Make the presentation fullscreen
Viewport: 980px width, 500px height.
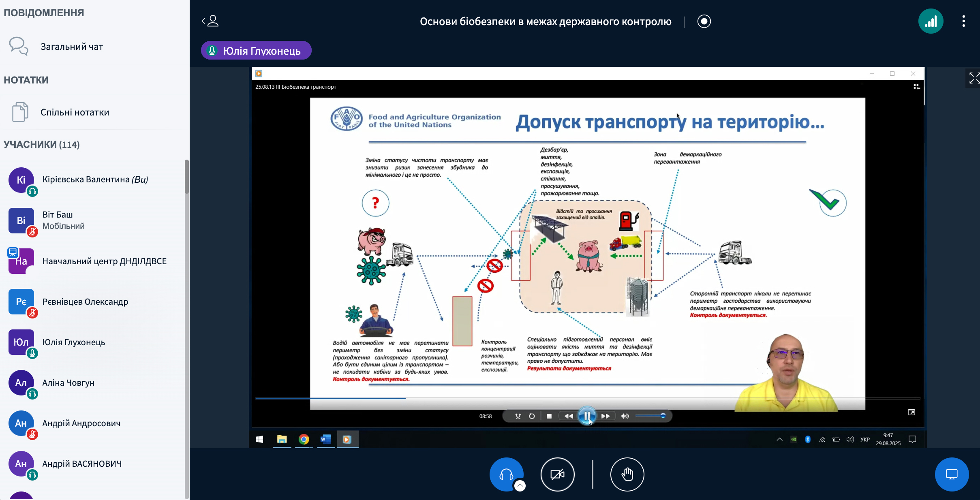974,78
